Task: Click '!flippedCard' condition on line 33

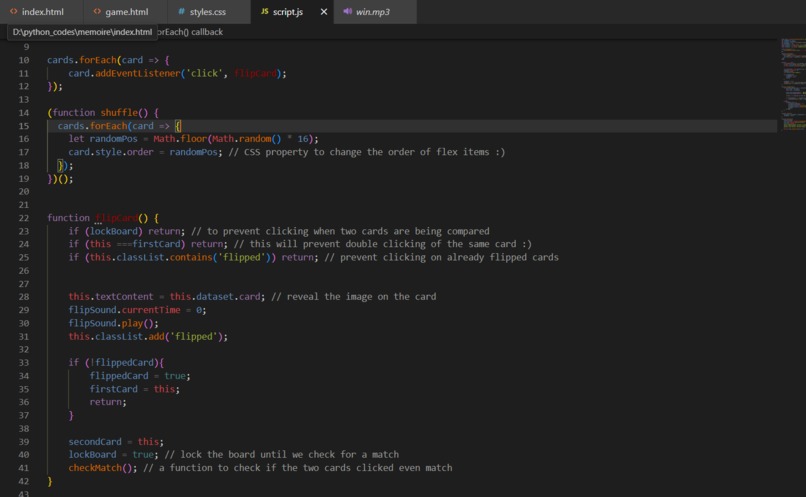Action: (x=122, y=362)
